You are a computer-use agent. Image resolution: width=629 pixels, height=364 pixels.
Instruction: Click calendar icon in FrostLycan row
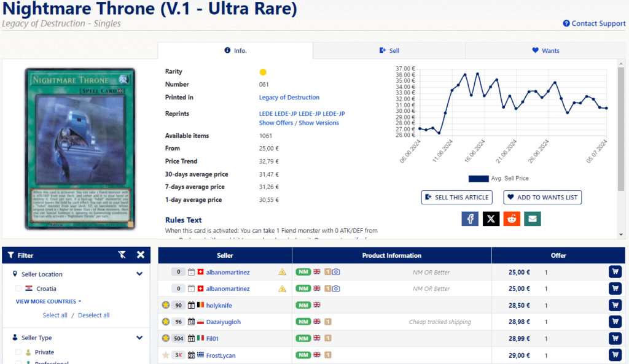click(192, 355)
